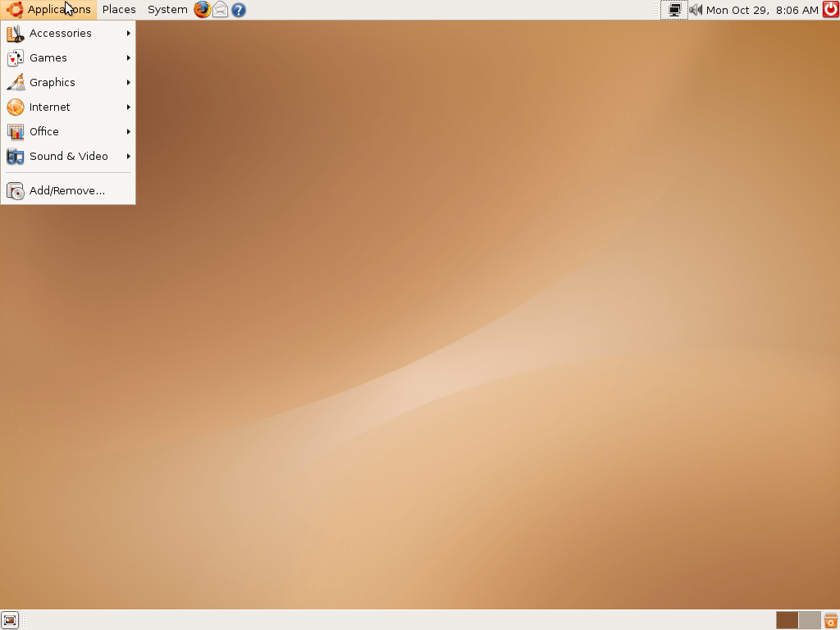Switch to the first workspace
This screenshot has width=840, height=630.
[x=787, y=620]
